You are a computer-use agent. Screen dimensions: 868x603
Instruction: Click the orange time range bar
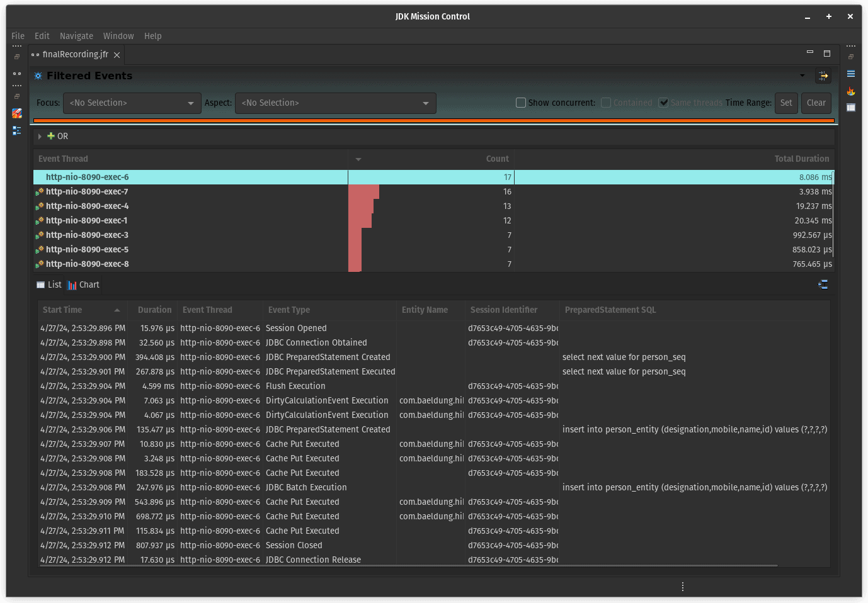(x=434, y=120)
